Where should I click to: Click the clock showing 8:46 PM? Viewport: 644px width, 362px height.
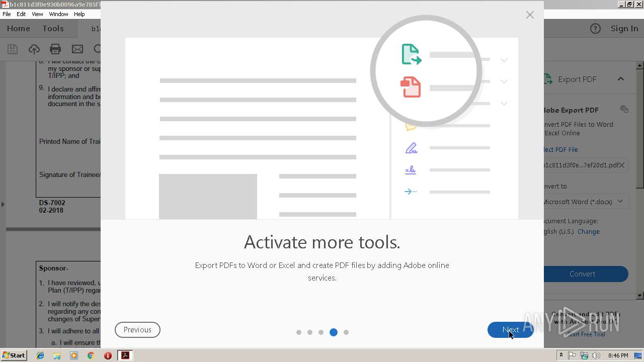click(x=618, y=355)
